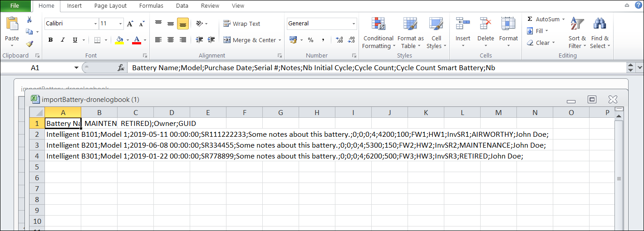Decrease font size with small A
This screenshot has height=231, width=644.
[x=142, y=24]
